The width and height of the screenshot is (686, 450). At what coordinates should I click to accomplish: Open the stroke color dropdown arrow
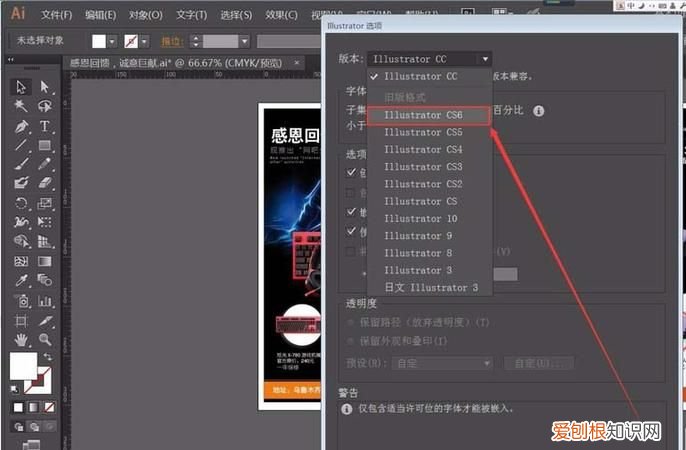[144, 42]
